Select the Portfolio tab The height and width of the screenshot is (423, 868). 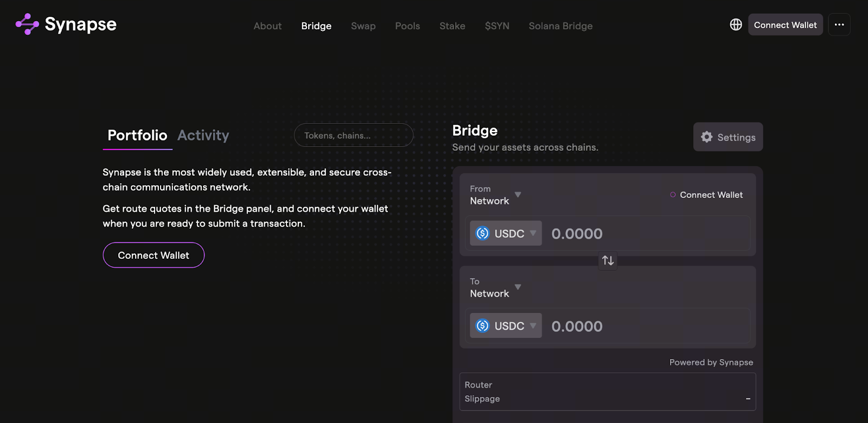coord(137,136)
